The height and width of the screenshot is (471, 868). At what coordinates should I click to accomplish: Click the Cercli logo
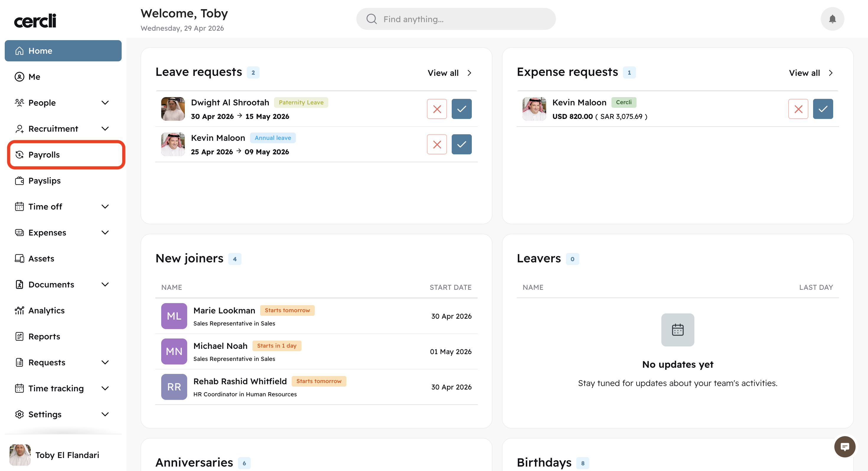(35, 21)
